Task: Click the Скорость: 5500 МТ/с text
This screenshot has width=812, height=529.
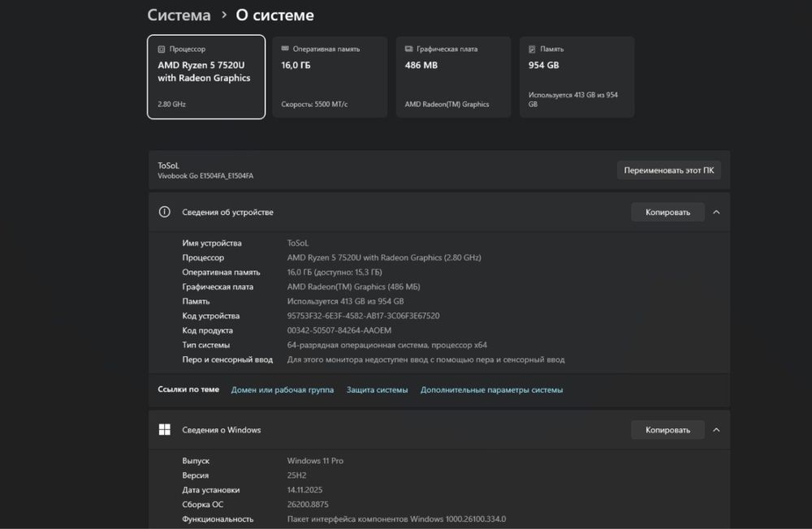Action: (314, 104)
